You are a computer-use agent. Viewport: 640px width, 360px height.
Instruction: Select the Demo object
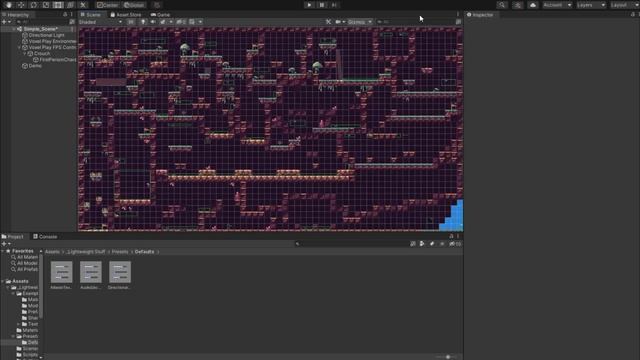pyautogui.click(x=32, y=66)
